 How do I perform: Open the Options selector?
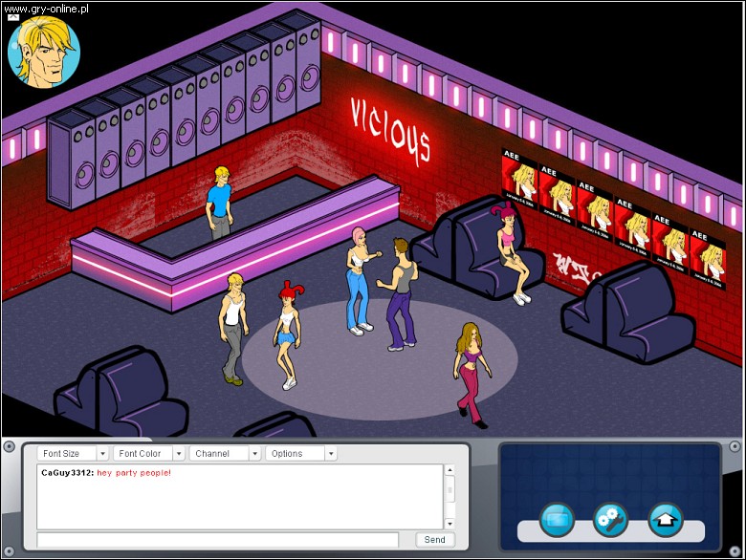point(301,454)
